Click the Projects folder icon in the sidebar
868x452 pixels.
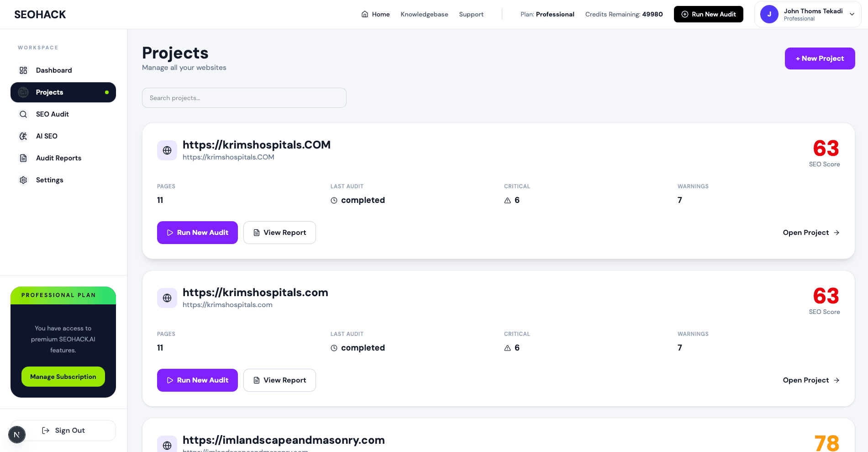[23, 92]
